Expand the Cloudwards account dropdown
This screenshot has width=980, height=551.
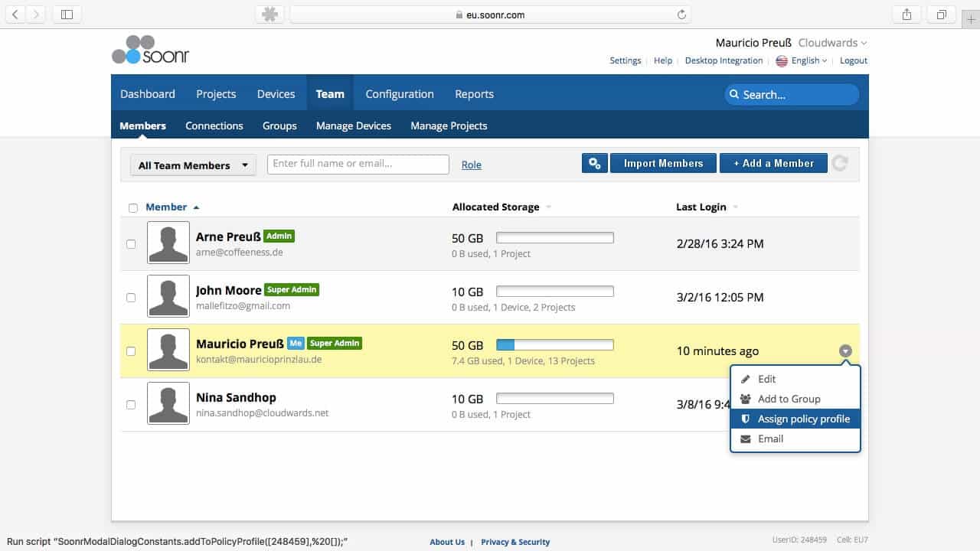[831, 42]
